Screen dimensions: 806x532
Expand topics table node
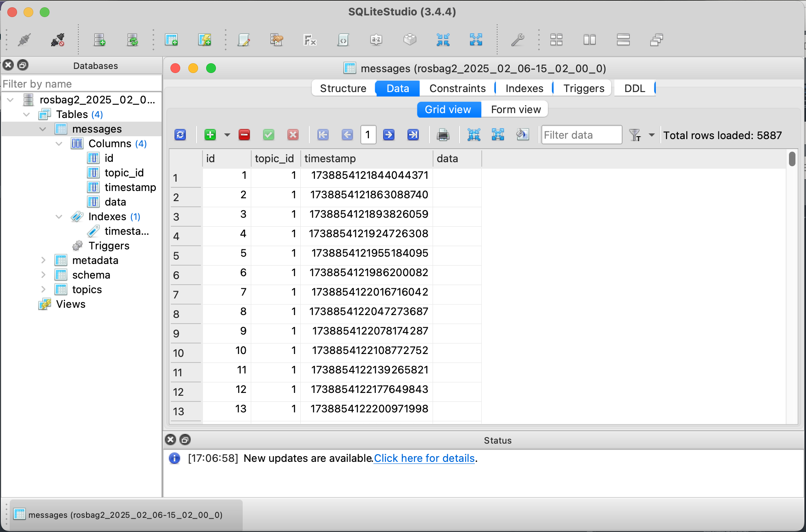[x=43, y=290]
